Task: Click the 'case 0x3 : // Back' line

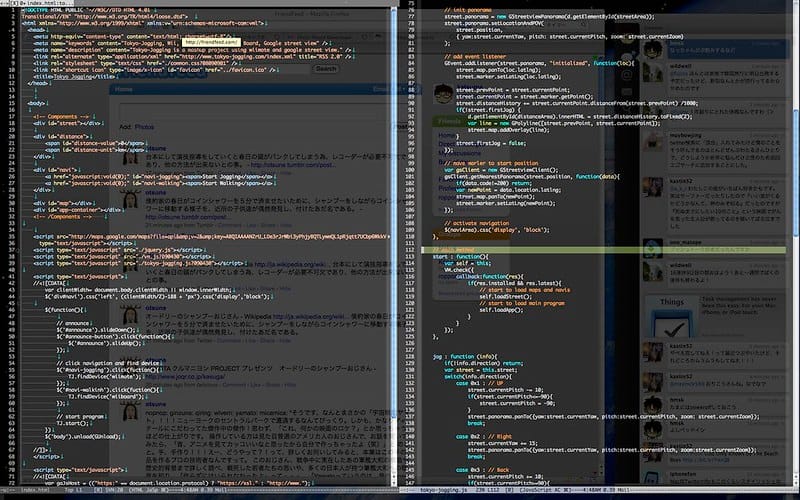Action: pos(482,469)
